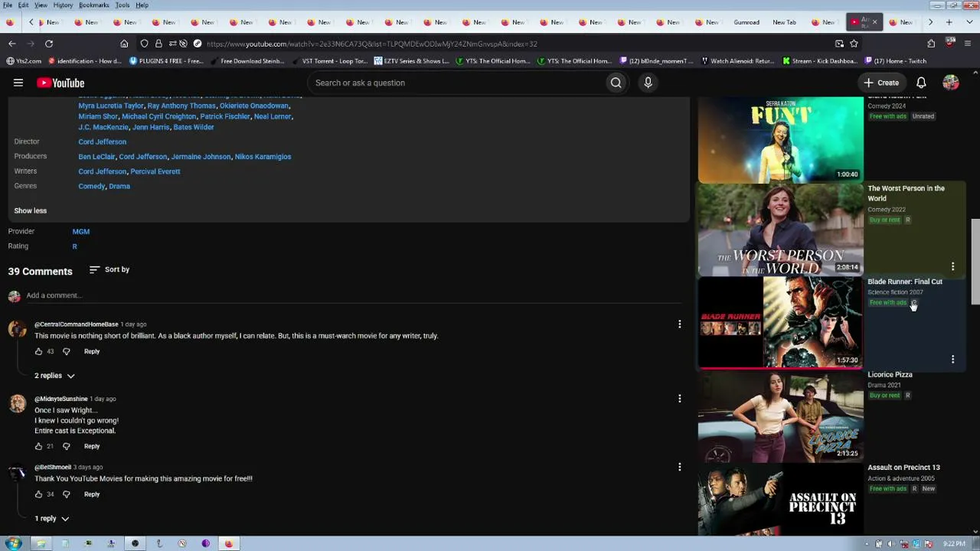Open the PLUGINS 4 FREE bookmark
Image resolution: width=980 pixels, height=551 pixels.
pyautogui.click(x=166, y=61)
